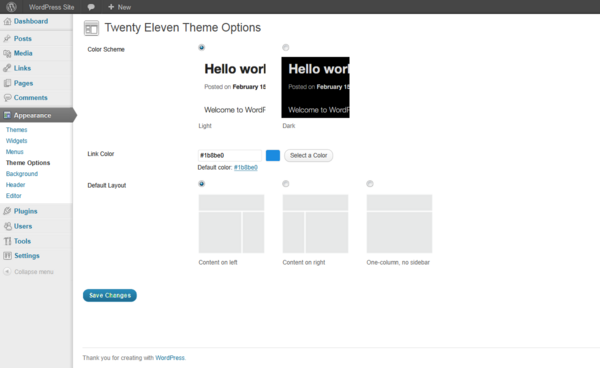Click the Posts pushpin icon
600x368 pixels.
(x=7, y=39)
